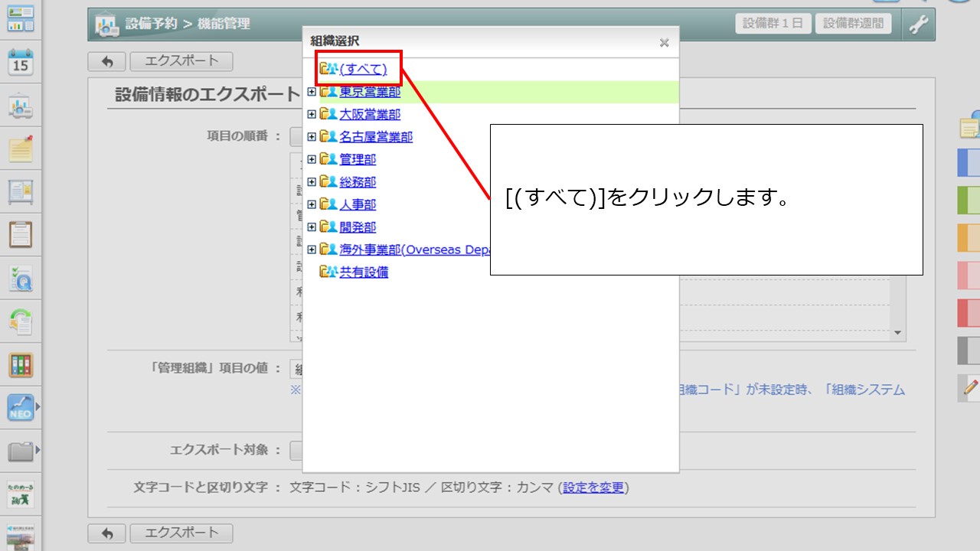
Task: Click the pencil edit icon on right edge
Action: pyautogui.click(x=969, y=388)
